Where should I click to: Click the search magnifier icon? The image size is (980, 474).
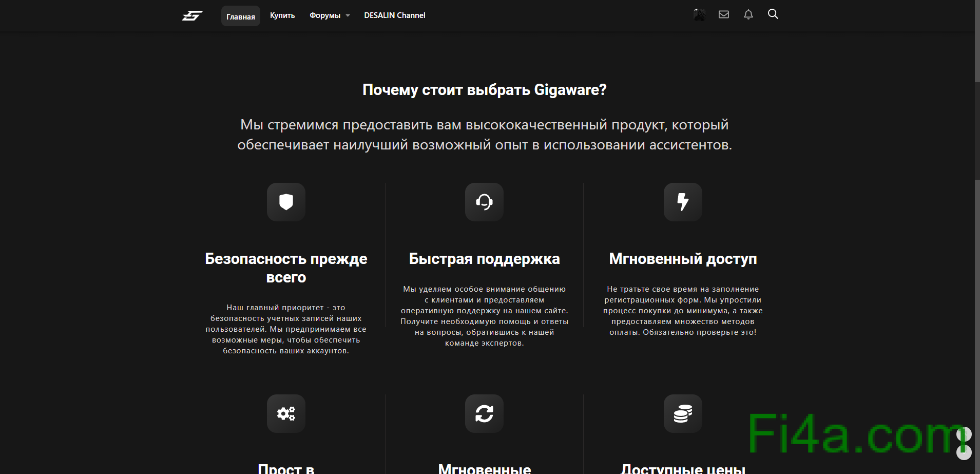click(773, 14)
